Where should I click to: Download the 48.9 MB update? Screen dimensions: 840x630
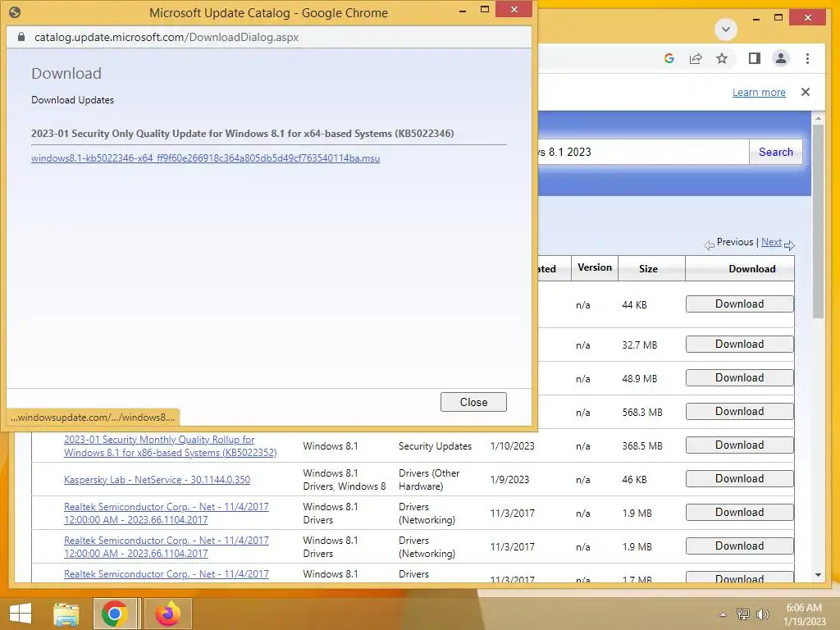tap(739, 377)
